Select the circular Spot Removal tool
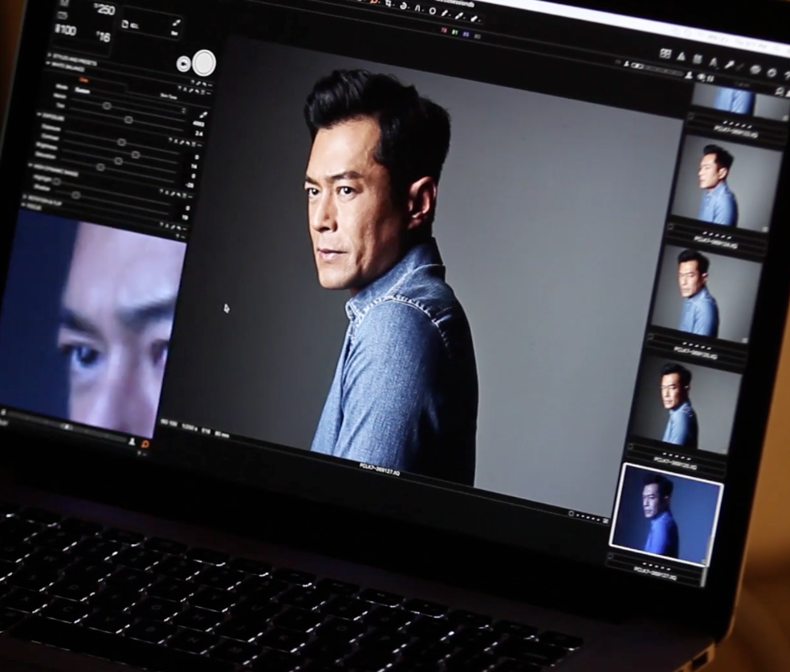Viewport: 790px width, 672px height. [432, 10]
